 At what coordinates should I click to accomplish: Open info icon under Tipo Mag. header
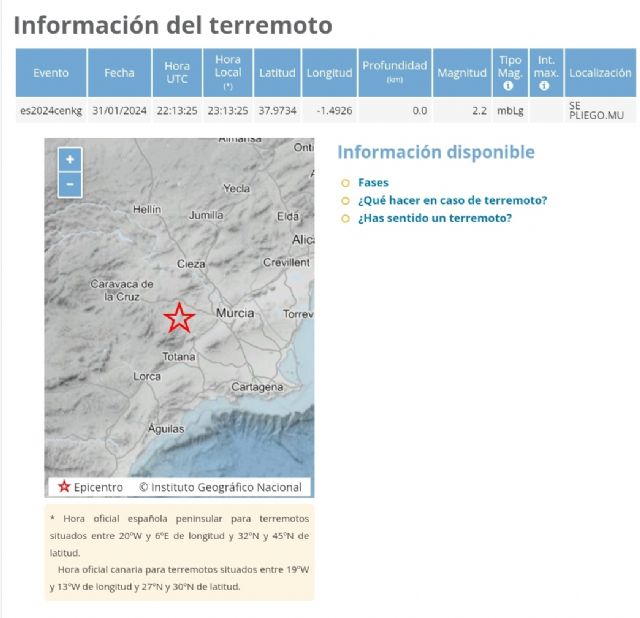(x=509, y=86)
